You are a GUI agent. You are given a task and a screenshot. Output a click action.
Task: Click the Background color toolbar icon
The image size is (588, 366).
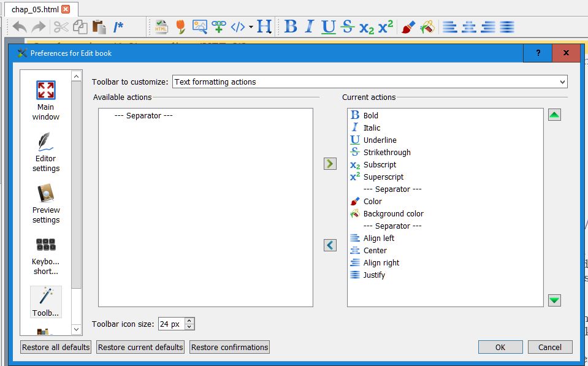[x=427, y=27]
